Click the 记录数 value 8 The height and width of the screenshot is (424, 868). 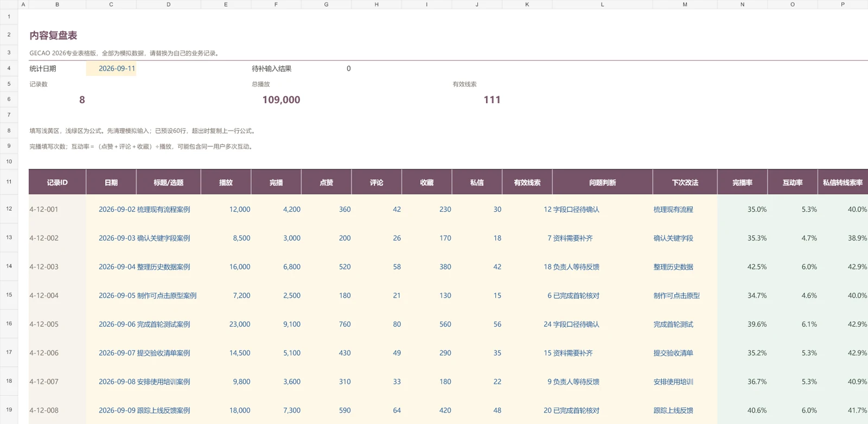82,99
